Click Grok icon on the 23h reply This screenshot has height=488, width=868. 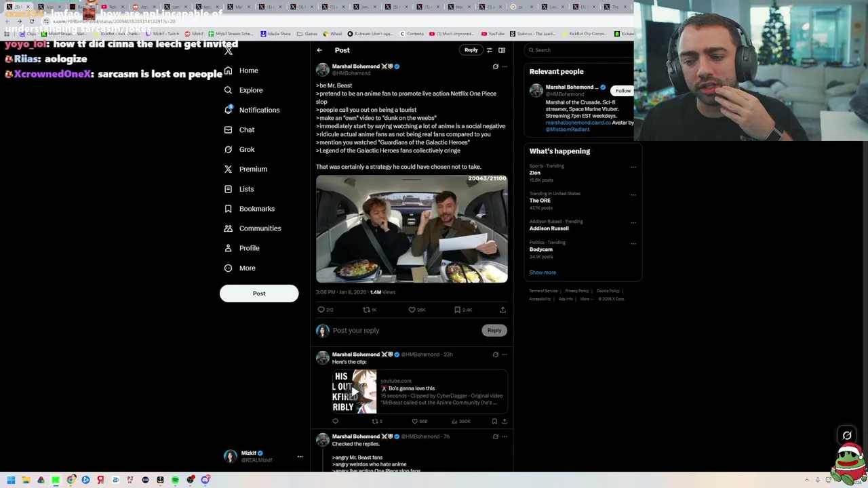point(496,354)
